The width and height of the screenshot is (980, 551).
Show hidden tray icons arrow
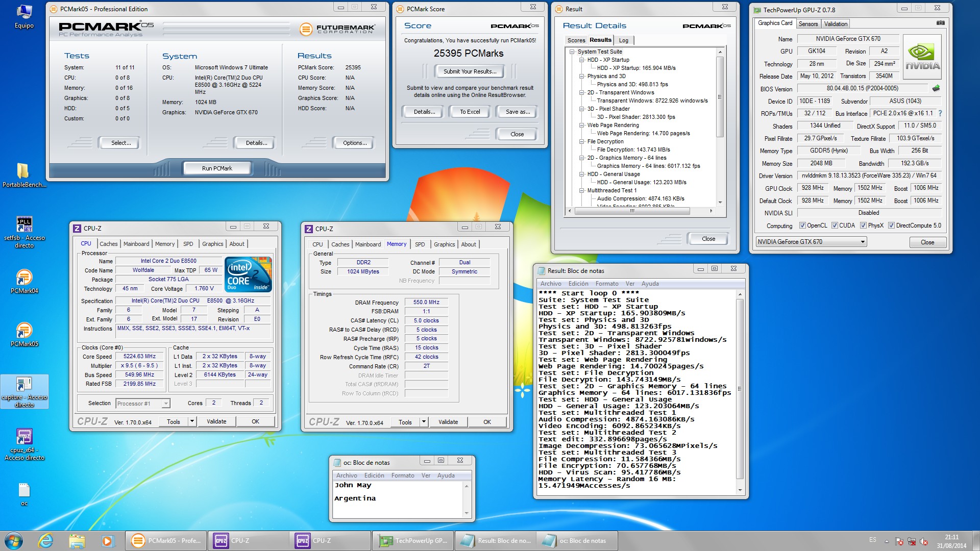[x=887, y=541]
